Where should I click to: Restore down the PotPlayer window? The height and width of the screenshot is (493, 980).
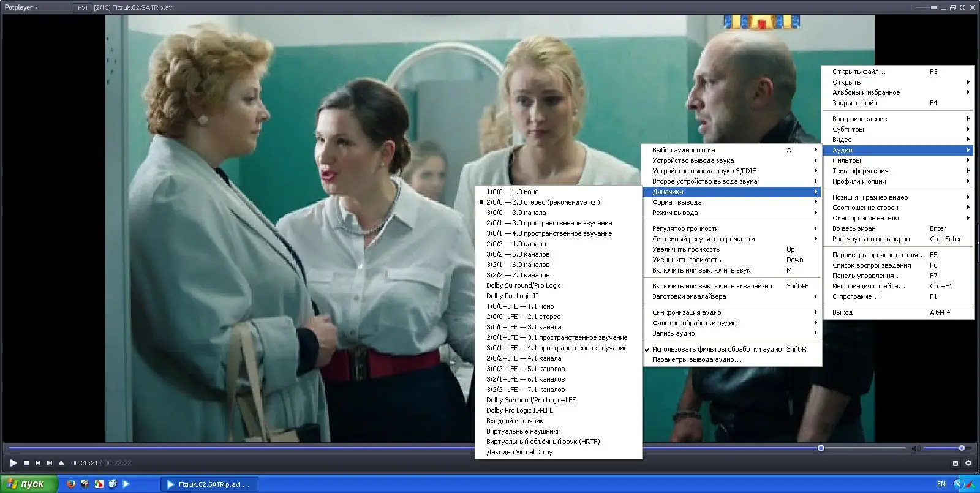pos(953,7)
